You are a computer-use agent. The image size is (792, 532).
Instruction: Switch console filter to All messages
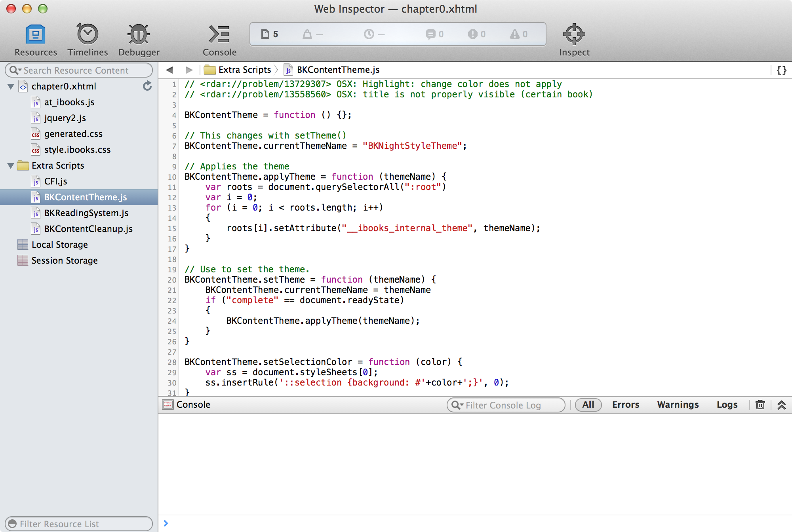pos(588,405)
